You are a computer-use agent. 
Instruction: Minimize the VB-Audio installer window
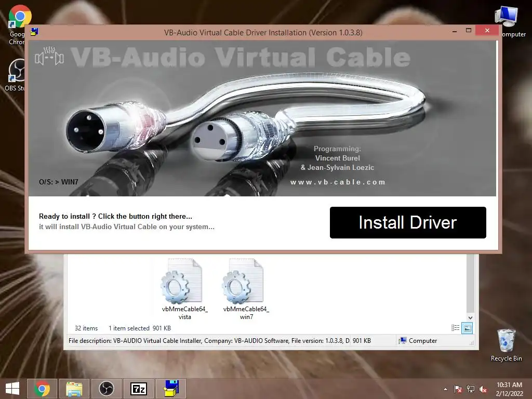tap(454, 31)
